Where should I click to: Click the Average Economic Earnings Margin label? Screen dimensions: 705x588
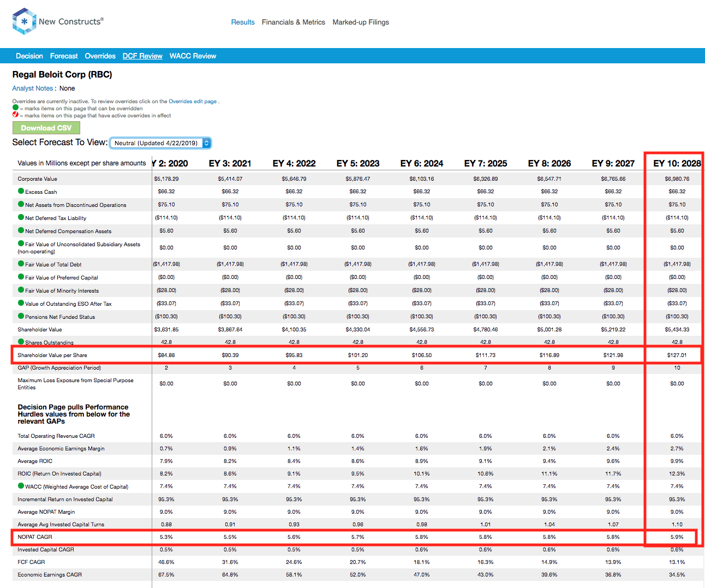[61, 449]
